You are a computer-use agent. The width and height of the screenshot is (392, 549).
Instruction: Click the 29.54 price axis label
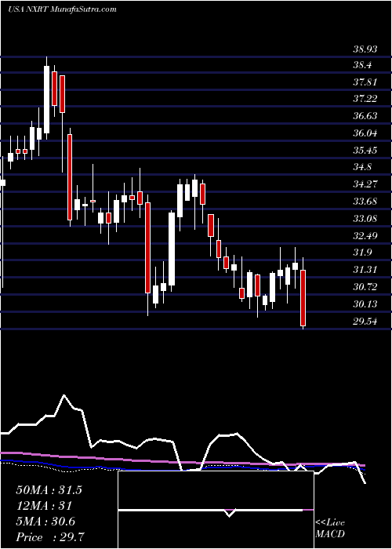coord(365,321)
